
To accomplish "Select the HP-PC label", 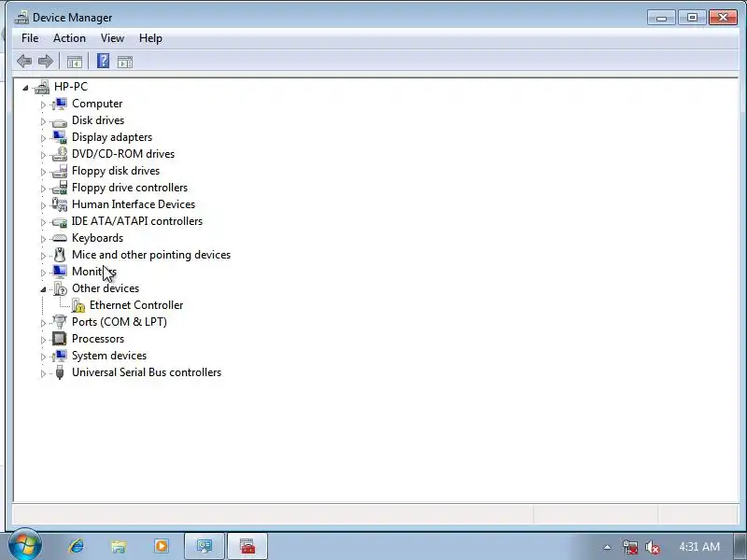I will 71,87.
